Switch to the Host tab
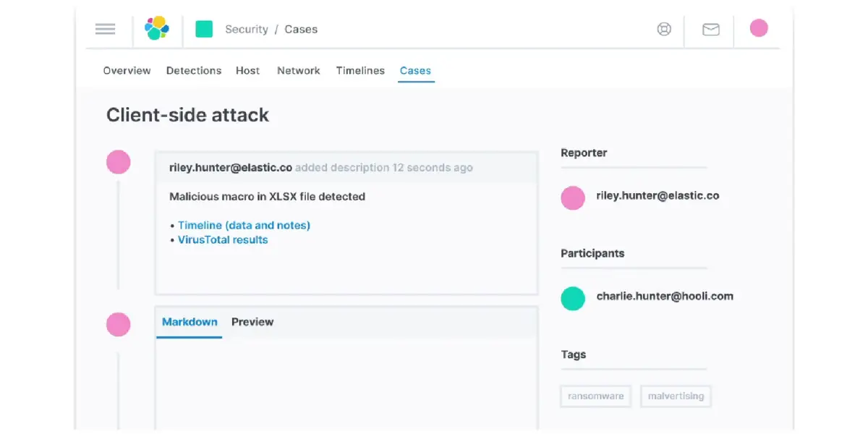 (x=248, y=71)
